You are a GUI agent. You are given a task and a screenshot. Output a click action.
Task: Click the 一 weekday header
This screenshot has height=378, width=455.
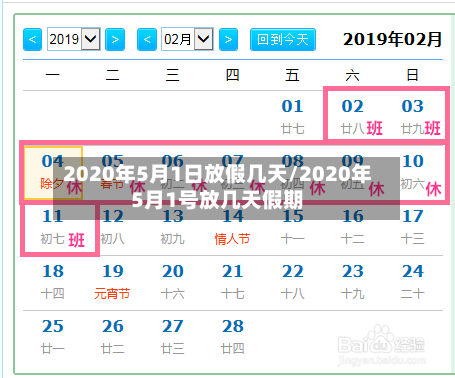53,75
